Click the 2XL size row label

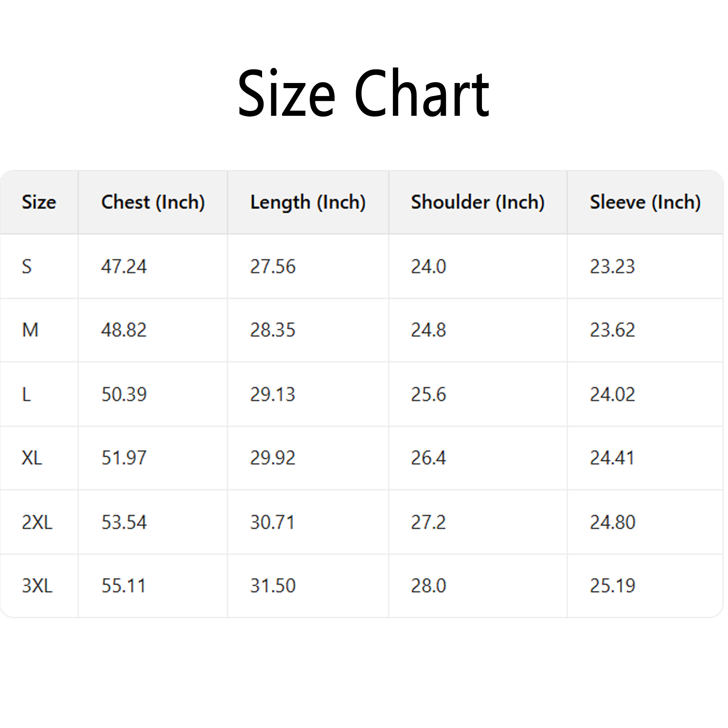[x=37, y=522]
